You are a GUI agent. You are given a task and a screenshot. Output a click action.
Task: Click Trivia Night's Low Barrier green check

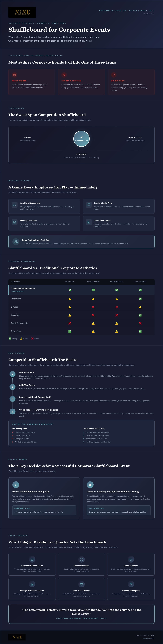[x=140, y=299]
